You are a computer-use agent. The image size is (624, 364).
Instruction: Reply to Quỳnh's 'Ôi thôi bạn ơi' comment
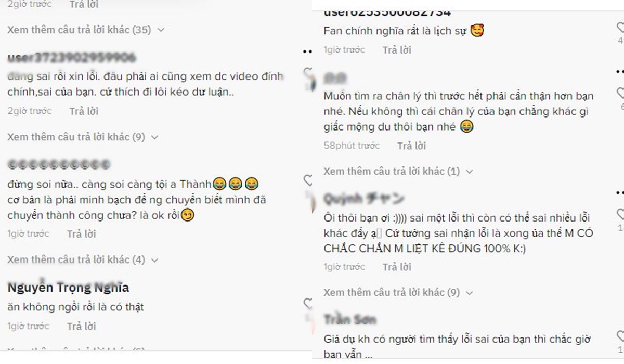point(397,267)
